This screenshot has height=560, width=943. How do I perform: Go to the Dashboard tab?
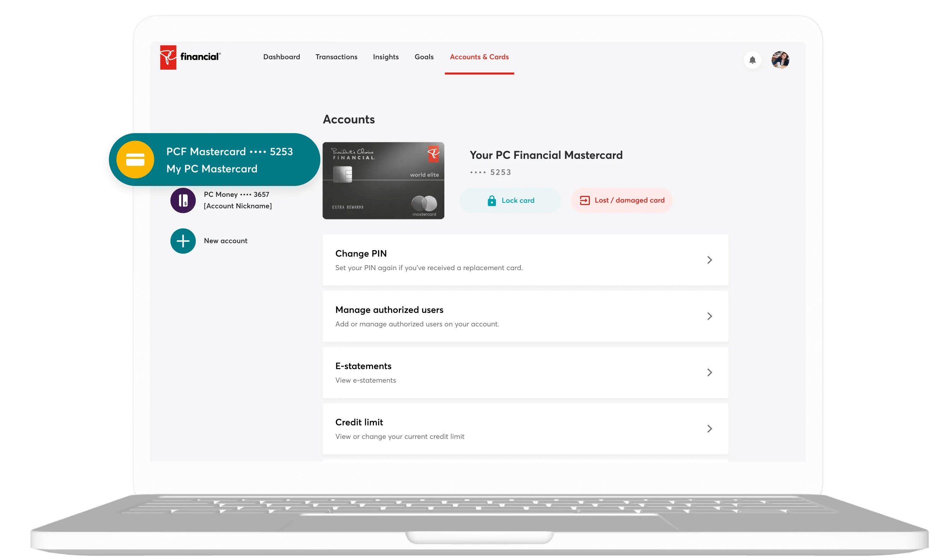[282, 57]
